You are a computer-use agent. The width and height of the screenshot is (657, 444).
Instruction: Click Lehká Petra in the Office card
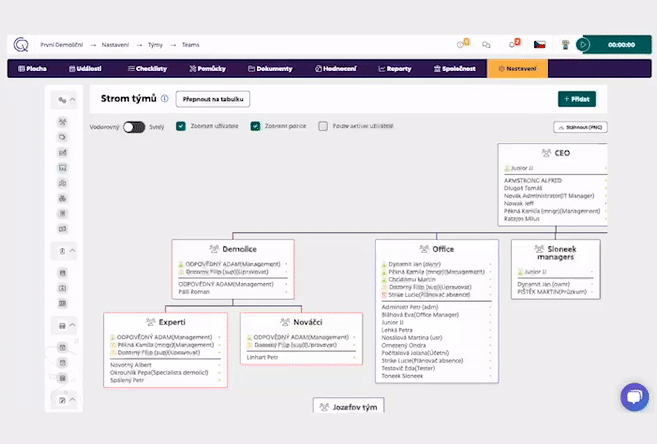point(397,330)
